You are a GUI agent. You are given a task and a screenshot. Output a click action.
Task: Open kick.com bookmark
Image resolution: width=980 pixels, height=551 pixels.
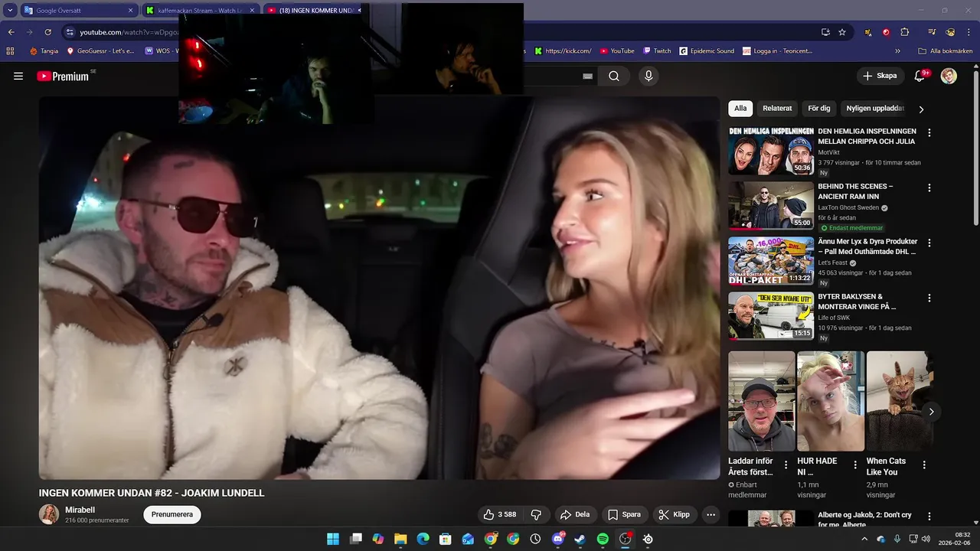tap(563, 51)
